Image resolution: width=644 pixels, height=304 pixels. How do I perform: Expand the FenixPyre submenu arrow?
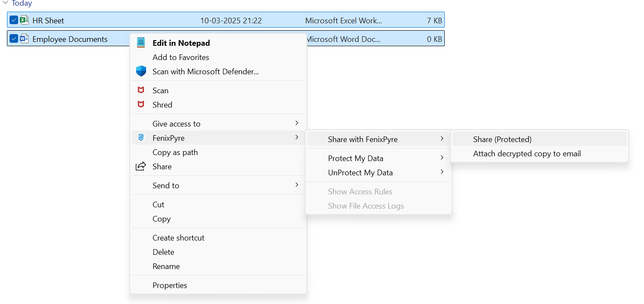click(296, 137)
